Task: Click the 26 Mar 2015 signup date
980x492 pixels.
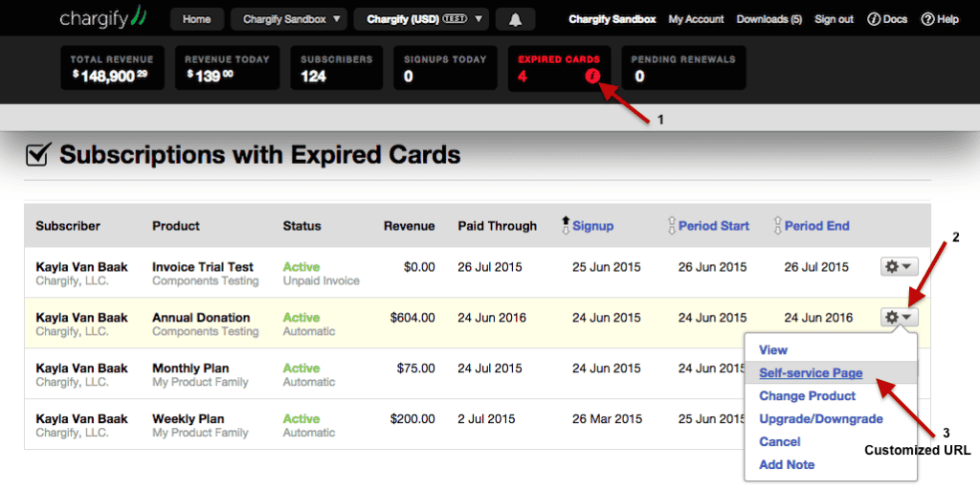Action: 607,419
